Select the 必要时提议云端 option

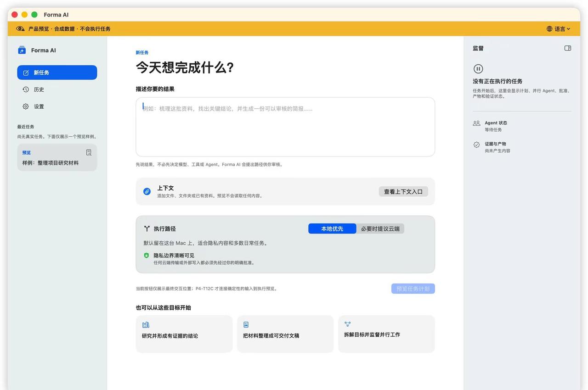(380, 228)
